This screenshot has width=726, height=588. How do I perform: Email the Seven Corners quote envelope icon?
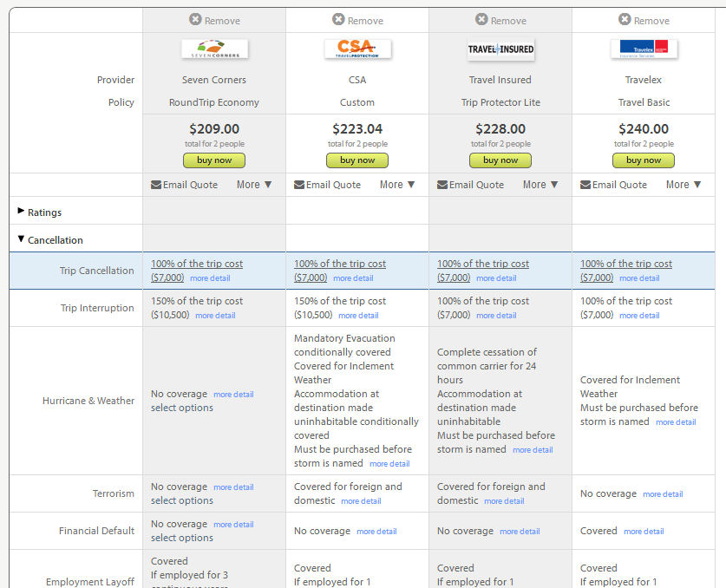(156, 185)
